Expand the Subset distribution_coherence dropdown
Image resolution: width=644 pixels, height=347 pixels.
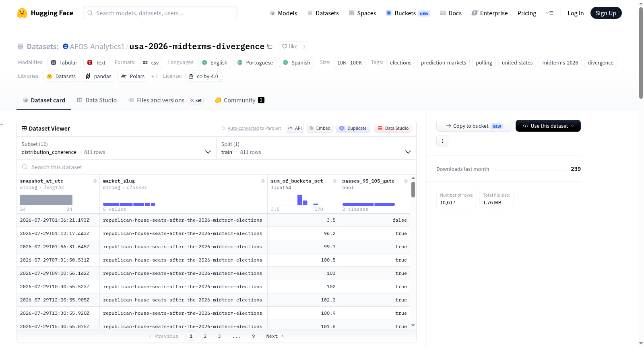tap(116, 148)
